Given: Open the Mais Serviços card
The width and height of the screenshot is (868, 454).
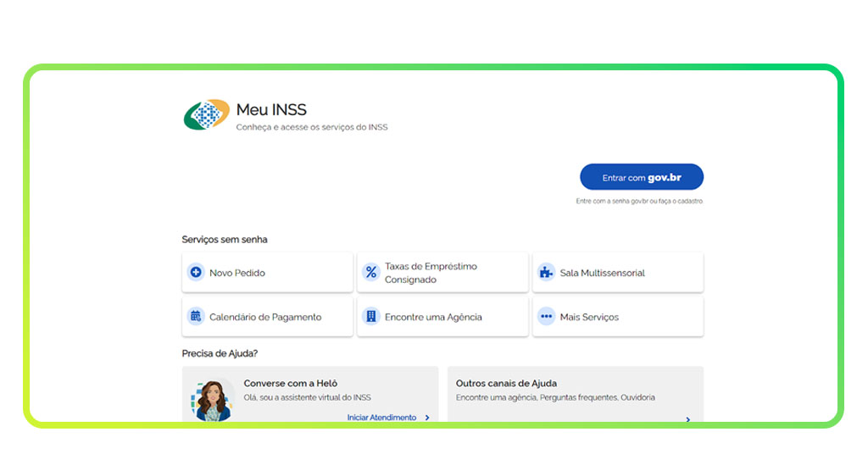Looking at the screenshot, I should click(x=618, y=316).
